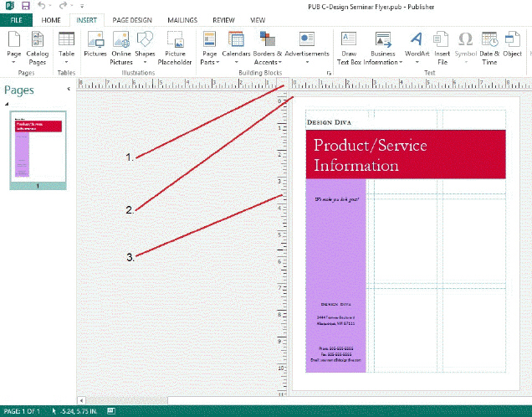The width and height of the screenshot is (532, 417).
Task: Select Draw Text Box tool
Action: 349,49
